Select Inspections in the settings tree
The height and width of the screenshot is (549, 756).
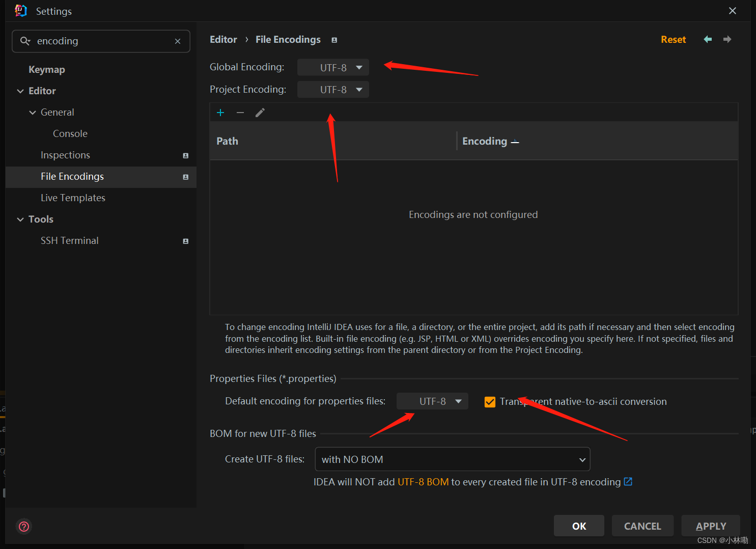(65, 155)
